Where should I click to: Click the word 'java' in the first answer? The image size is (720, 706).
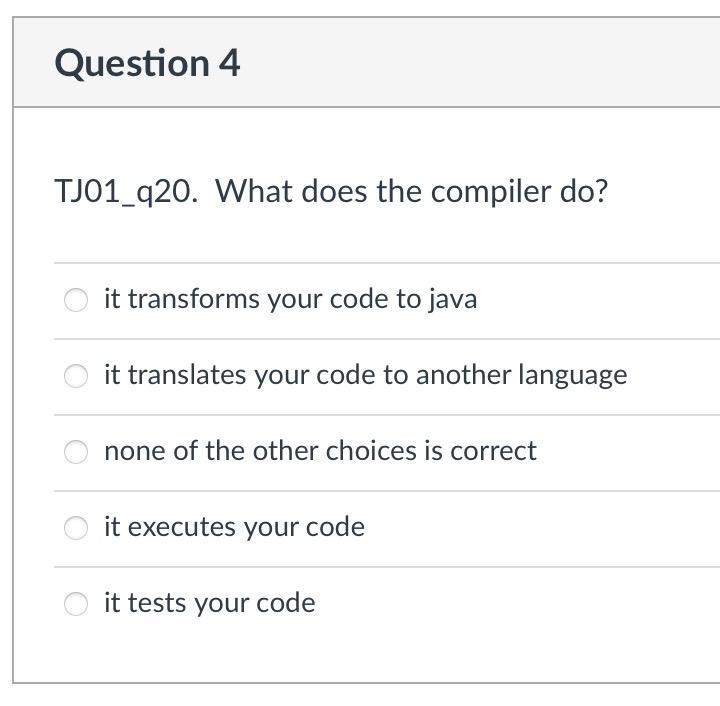coord(453,300)
